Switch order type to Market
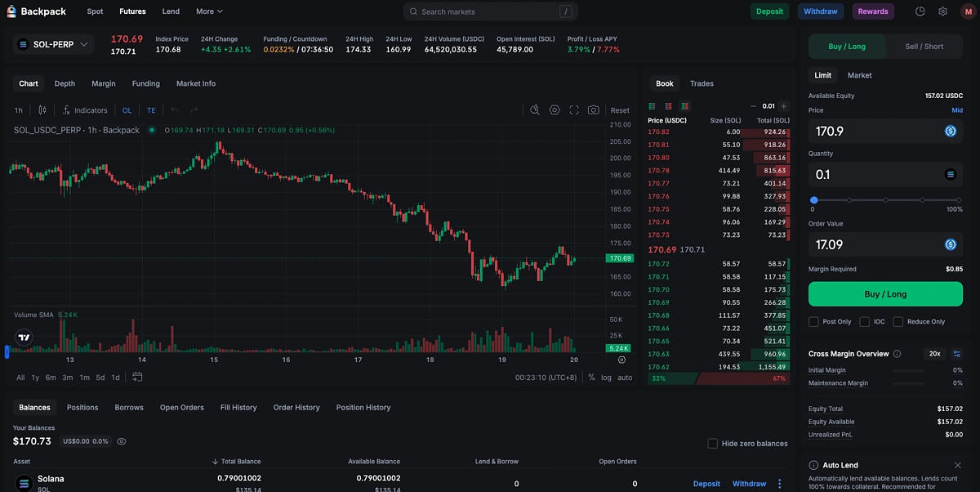 coord(859,75)
